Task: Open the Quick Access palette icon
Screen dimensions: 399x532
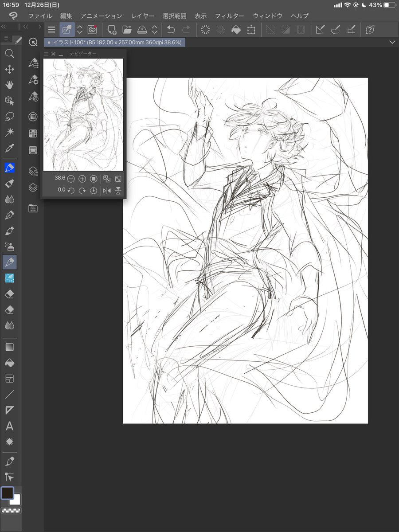Action: pyautogui.click(x=33, y=42)
